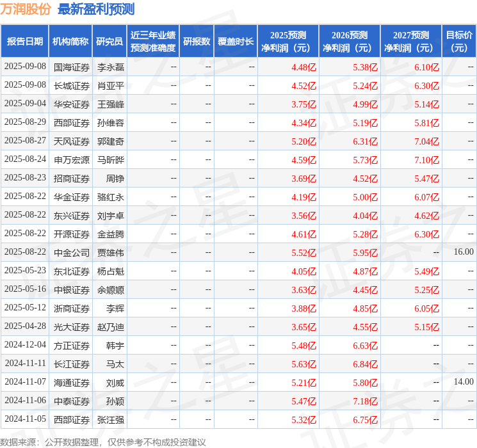Viewport: 477px width, 448px height.
Task: Click 中银证券 institution cell
Action: (x=72, y=290)
